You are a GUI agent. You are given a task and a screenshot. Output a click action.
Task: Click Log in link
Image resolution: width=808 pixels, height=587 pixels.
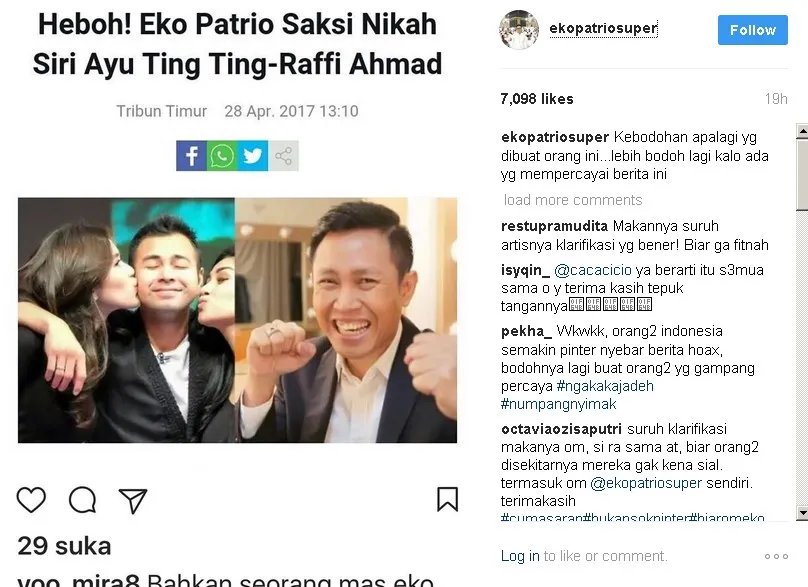tap(520, 556)
